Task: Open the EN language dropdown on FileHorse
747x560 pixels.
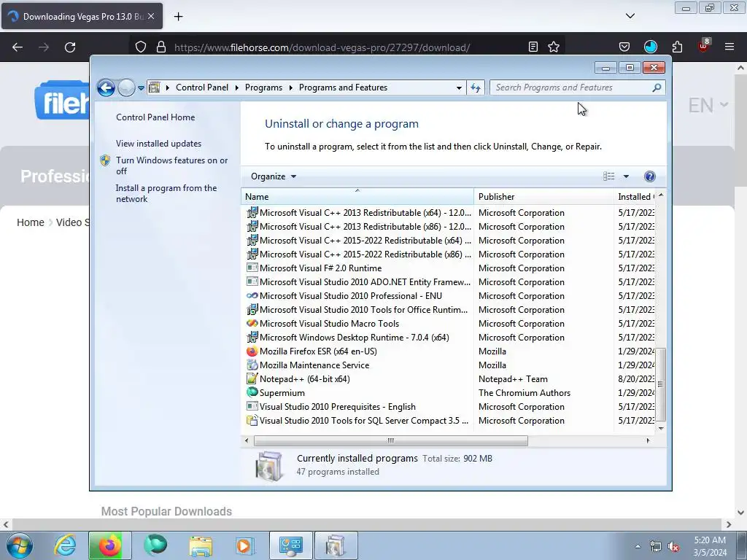Action: [708, 105]
